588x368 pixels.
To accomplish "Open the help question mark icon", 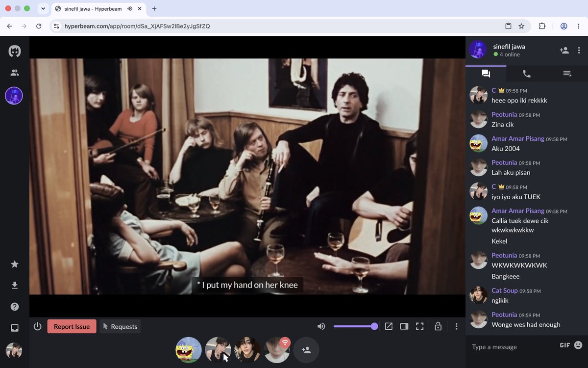I will click(15, 307).
